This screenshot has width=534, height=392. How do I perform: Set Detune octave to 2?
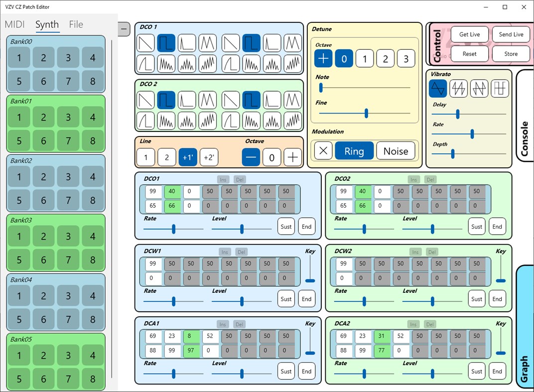[385, 58]
